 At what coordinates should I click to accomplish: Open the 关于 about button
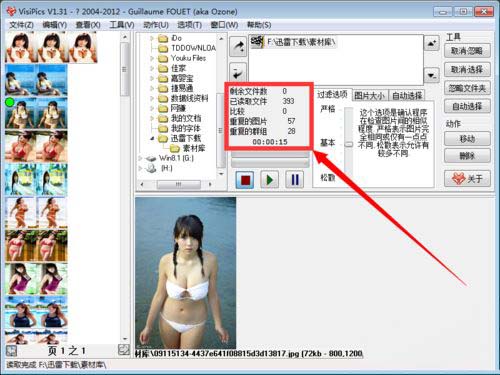pyautogui.click(x=467, y=179)
